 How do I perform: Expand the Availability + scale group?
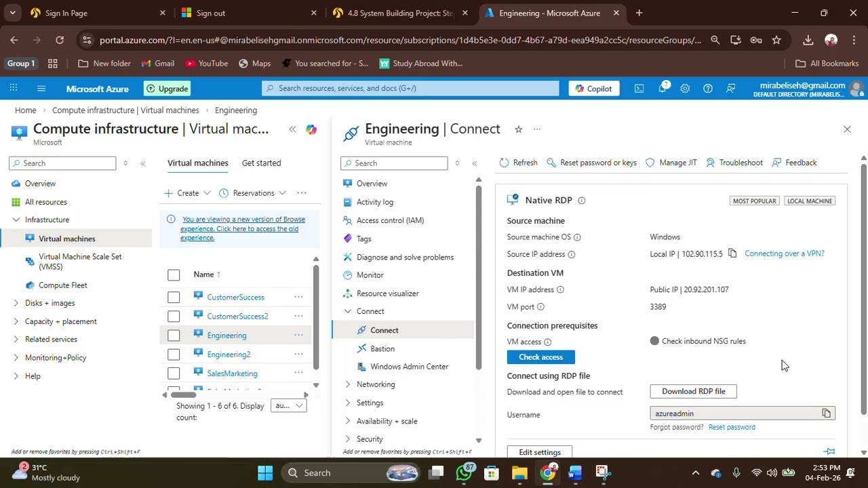click(348, 421)
